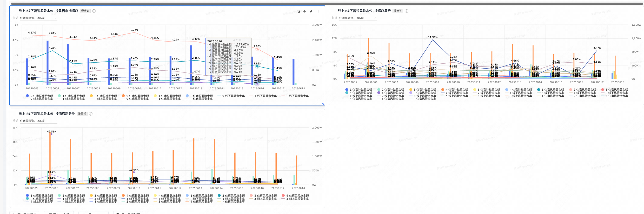This screenshot has height=214, width=644.
Task: Click yellow swatch of - 住宿总补贴金额 in 非标酒店 legend
Action: pyautogui.click(x=91, y=96)
